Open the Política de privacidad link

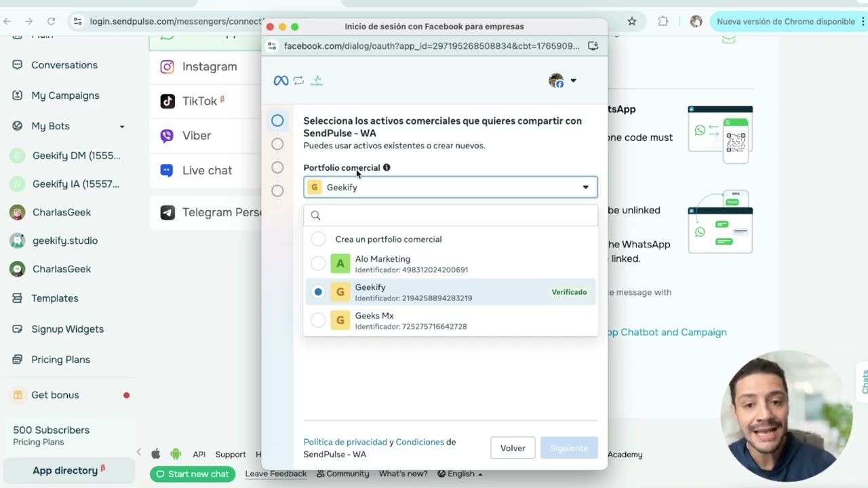point(345,442)
